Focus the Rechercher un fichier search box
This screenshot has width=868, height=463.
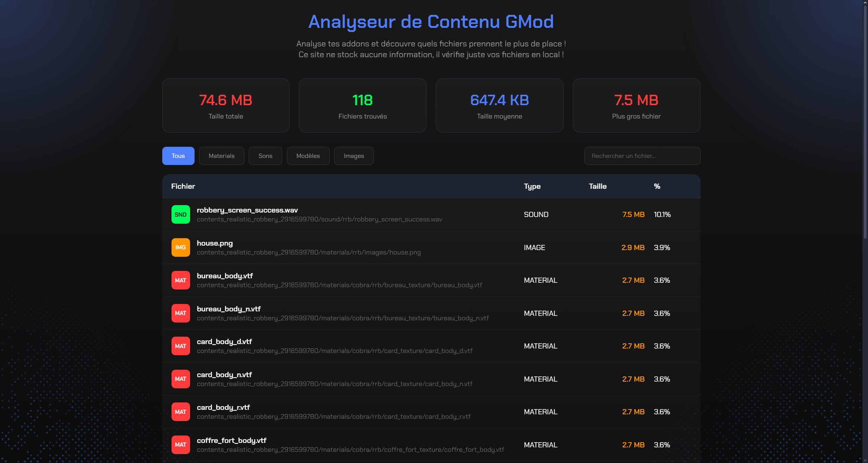(x=642, y=156)
